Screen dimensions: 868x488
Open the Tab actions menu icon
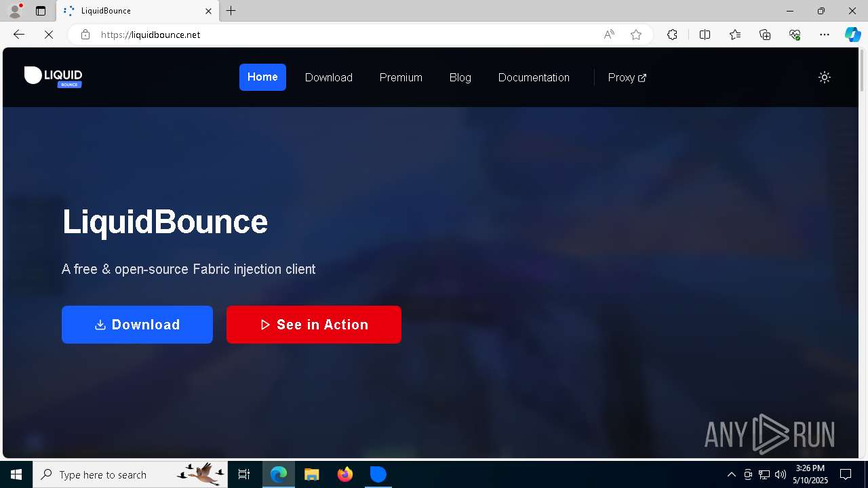tap(41, 11)
